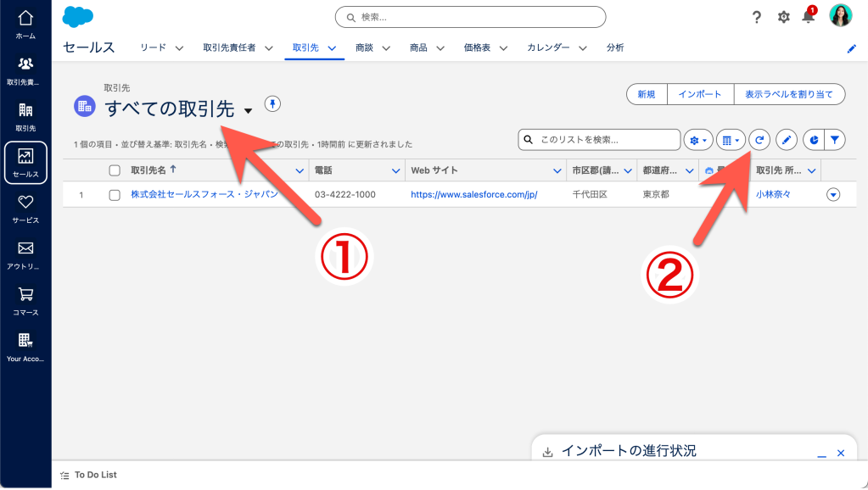This screenshot has height=490, width=868.
Task: Expand the 商談 tab chevron
Action: (386, 48)
